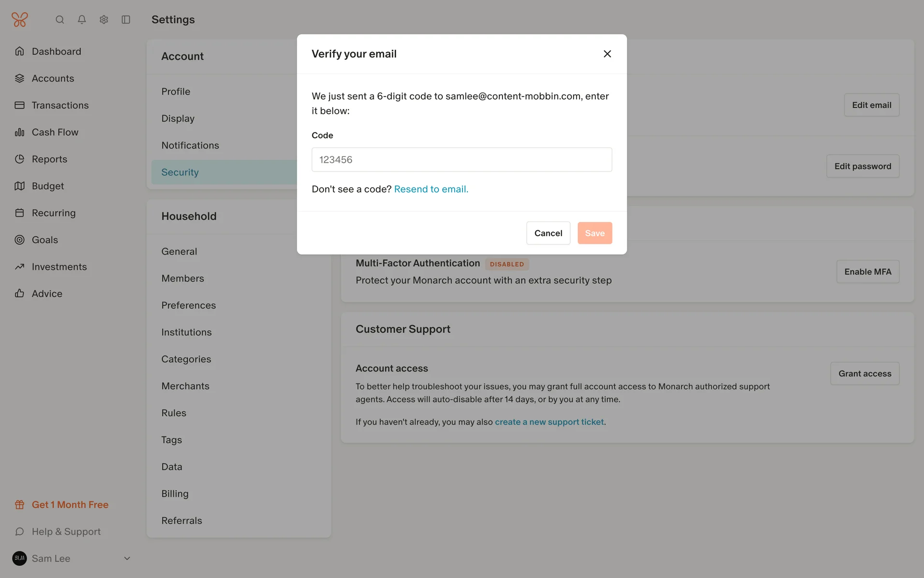Close the Verify your email dialog
The height and width of the screenshot is (578, 924).
607,54
